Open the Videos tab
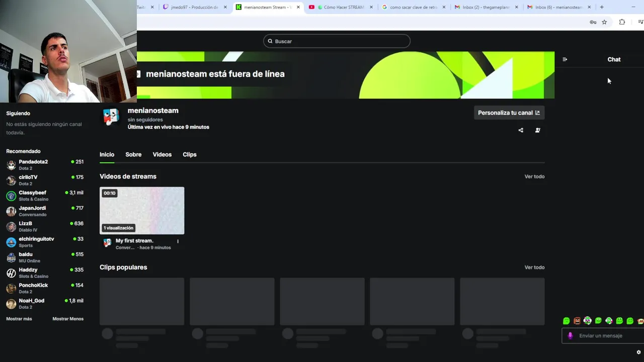 162,154
